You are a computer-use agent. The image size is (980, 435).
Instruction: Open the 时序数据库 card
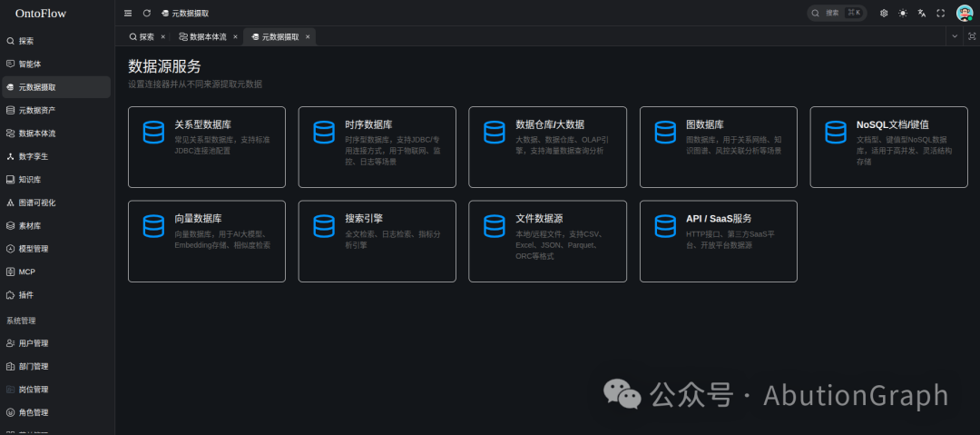tap(377, 147)
